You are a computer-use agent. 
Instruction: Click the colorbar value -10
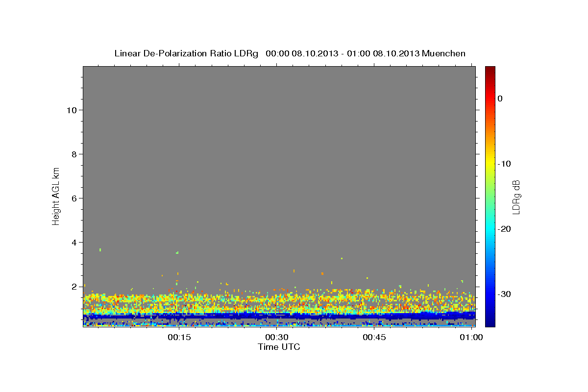(505, 164)
